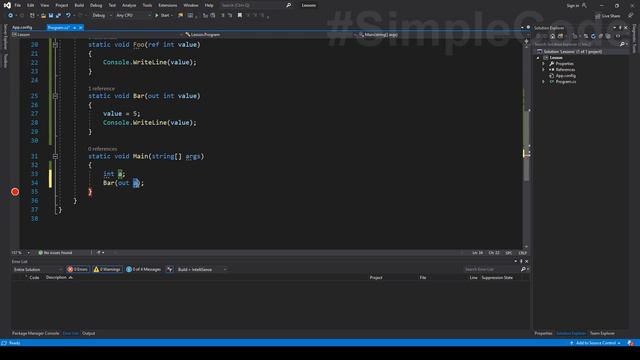
Task: Open the Build menu
Action: (x=79, y=5)
